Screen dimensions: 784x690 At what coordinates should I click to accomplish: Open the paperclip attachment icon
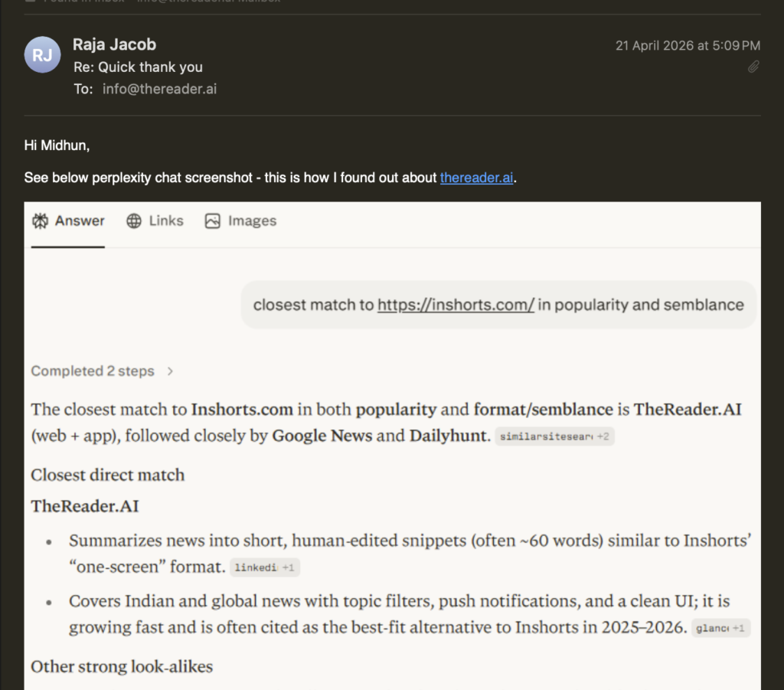[x=753, y=67]
